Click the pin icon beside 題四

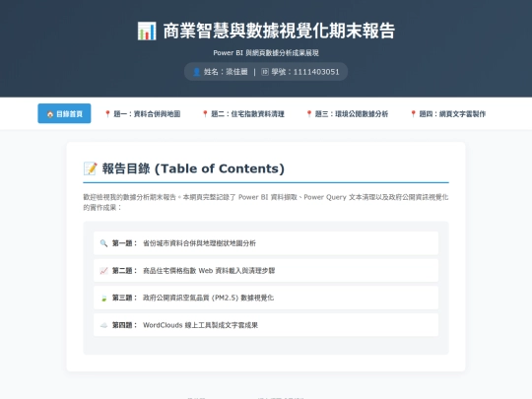click(x=413, y=114)
